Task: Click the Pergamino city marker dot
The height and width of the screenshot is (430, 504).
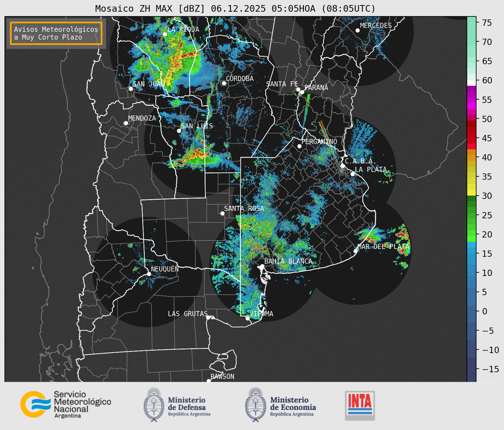Action: 299,146
